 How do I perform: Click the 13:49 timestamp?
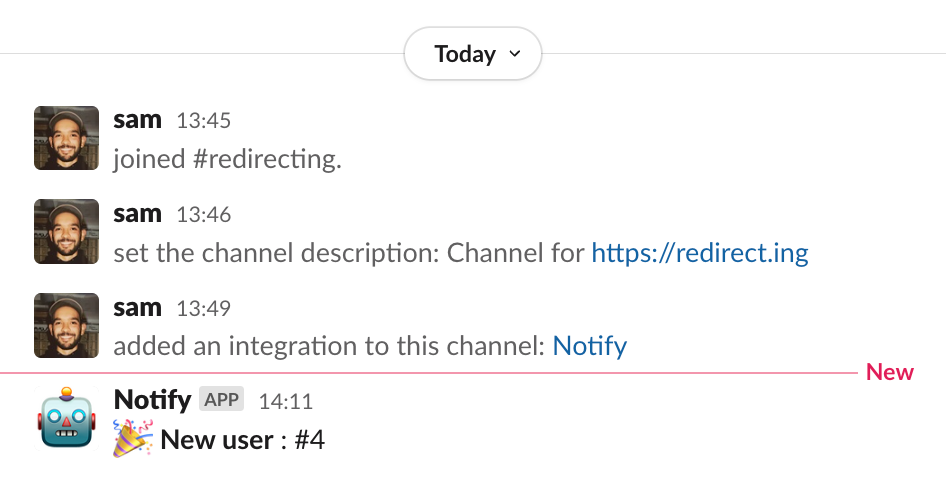[x=204, y=309]
